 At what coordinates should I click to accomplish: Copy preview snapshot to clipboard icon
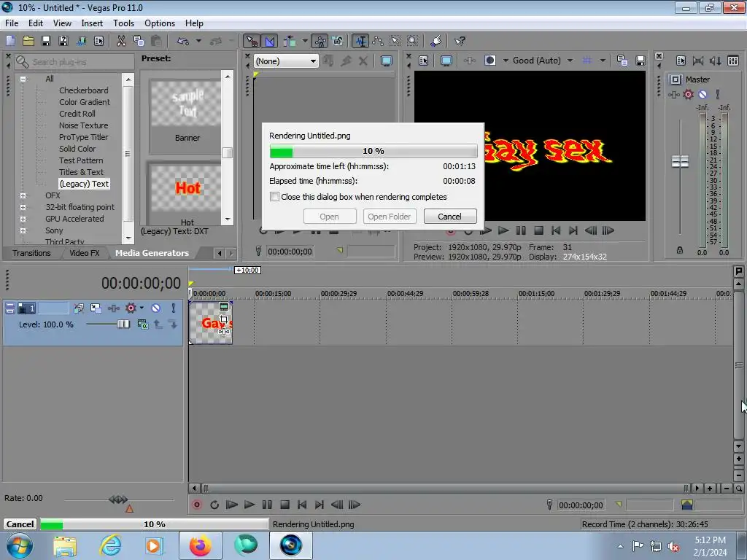pyautogui.click(x=622, y=61)
